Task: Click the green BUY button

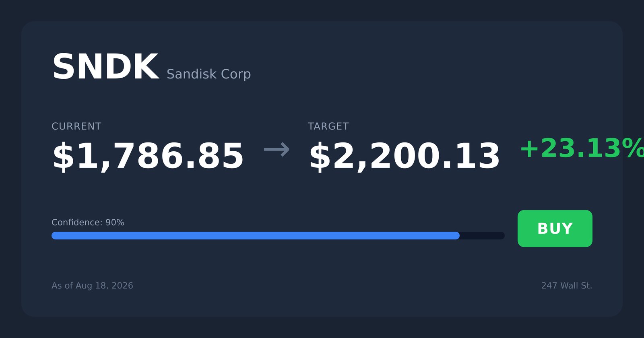Action: point(555,229)
